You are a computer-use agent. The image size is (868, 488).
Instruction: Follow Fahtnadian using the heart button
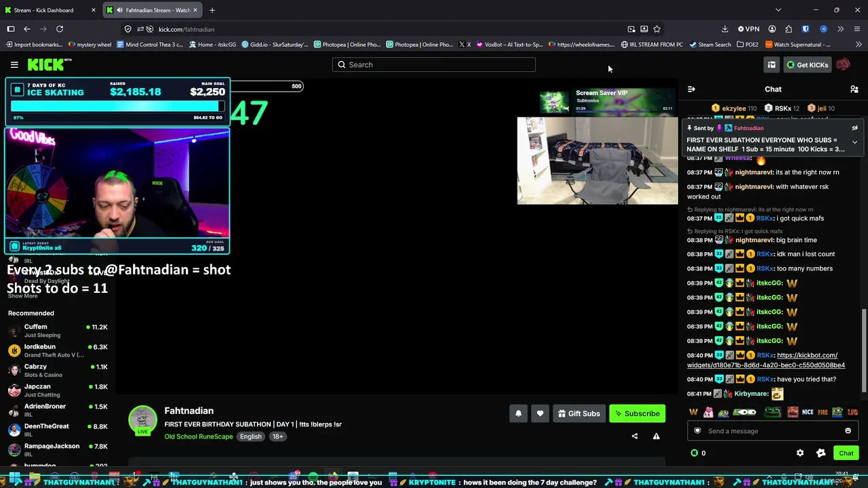point(540,413)
